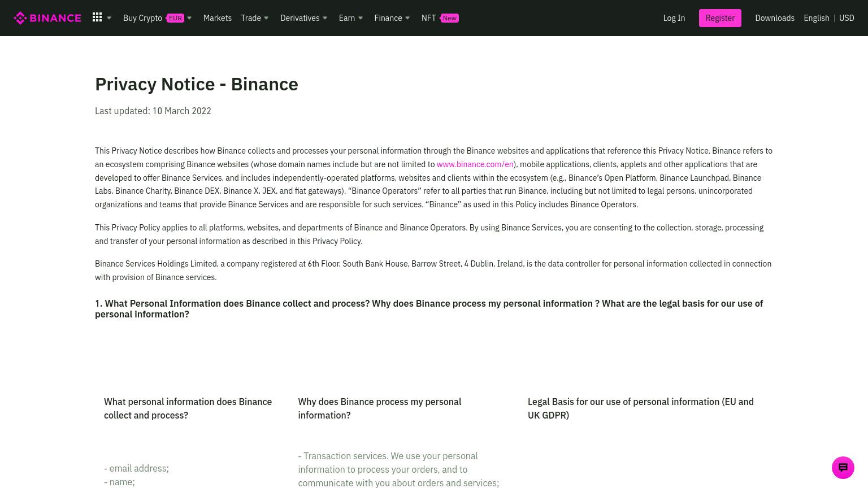The height and width of the screenshot is (488, 868).
Task: Expand the Earn dropdown arrow
Action: coord(361,18)
